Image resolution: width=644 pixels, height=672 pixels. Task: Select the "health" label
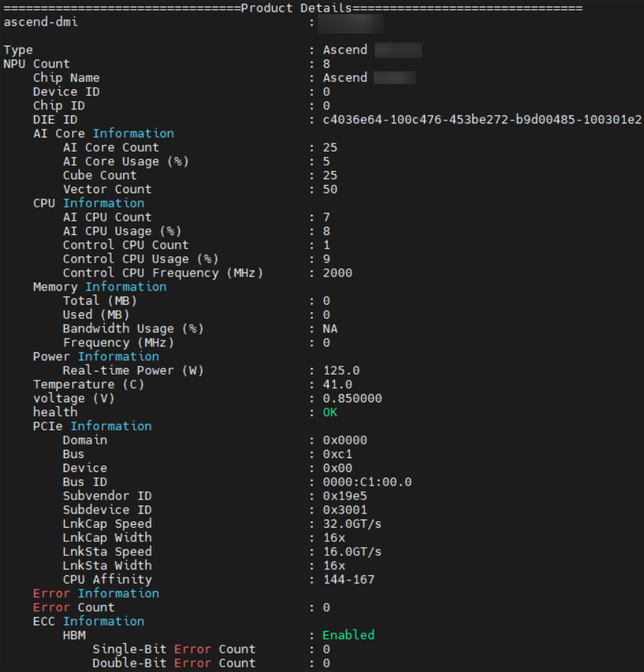pos(55,412)
